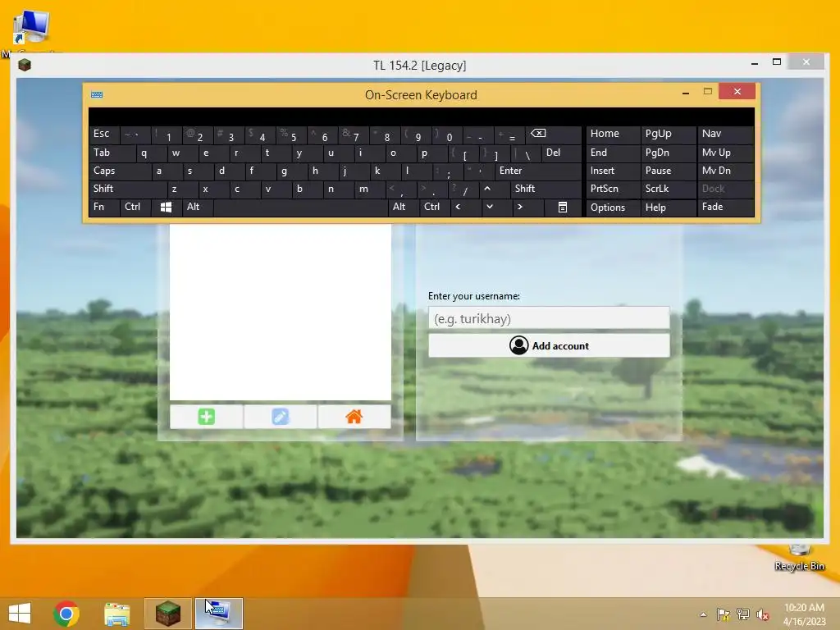This screenshot has height=630, width=840.
Task: Toggle the ScrLk key
Action: (668, 189)
